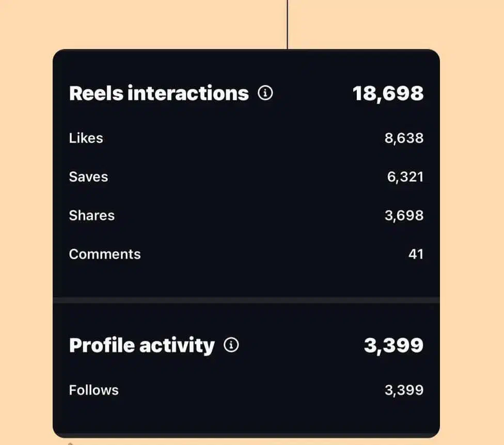Click the 3,698 shares count
The image size is (504, 445).
coord(404,215)
